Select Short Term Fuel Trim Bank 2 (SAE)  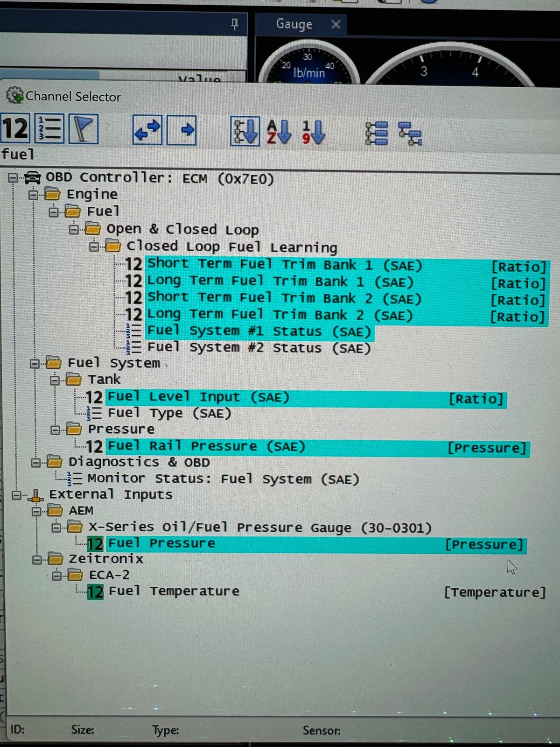347,299
